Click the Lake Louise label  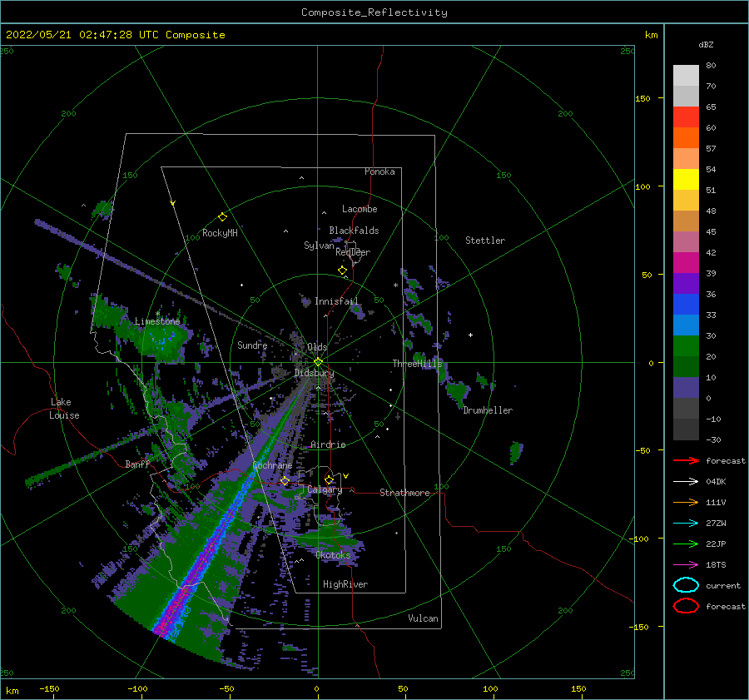(64, 409)
